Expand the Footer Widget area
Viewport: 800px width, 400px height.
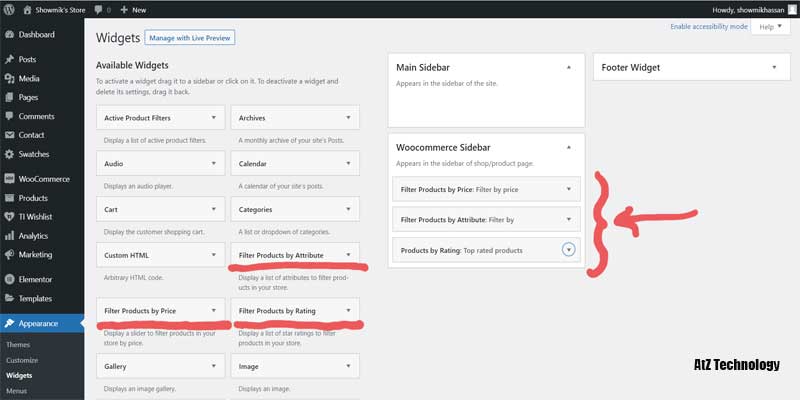(x=774, y=67)
